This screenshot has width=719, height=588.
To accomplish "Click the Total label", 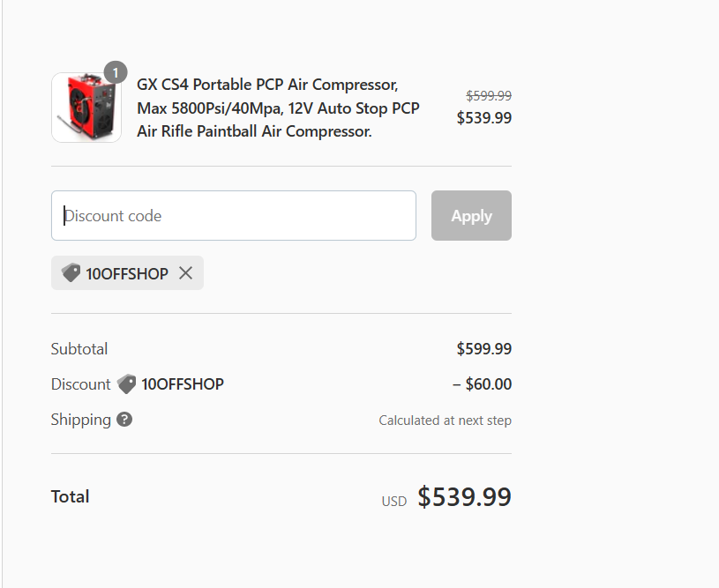I will coord(71,497).
